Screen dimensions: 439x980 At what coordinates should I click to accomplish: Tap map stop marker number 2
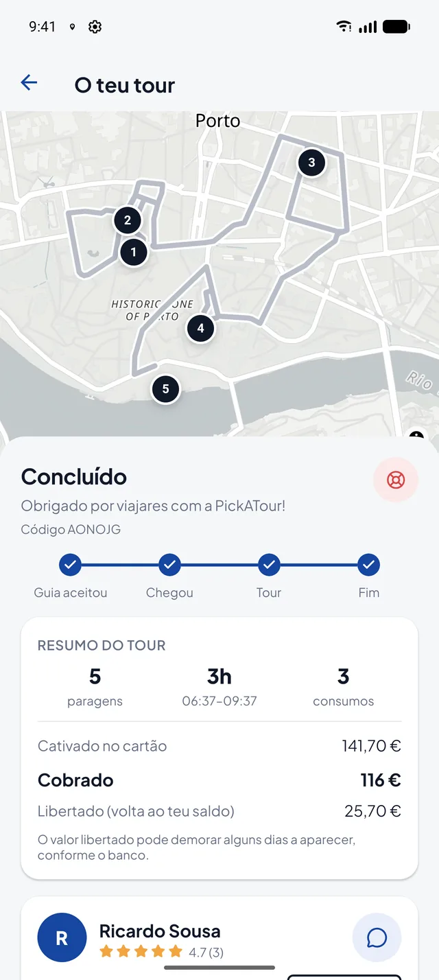click(x=128, y=221)
